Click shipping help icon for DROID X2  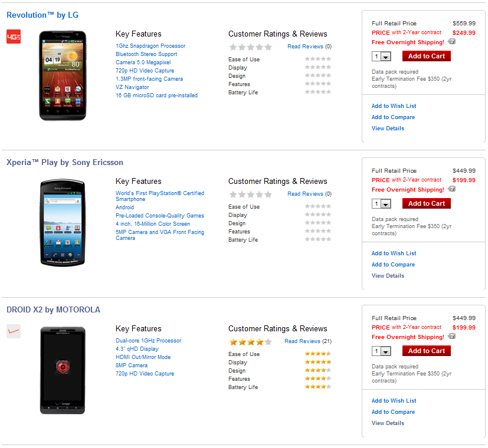[451, 337]
